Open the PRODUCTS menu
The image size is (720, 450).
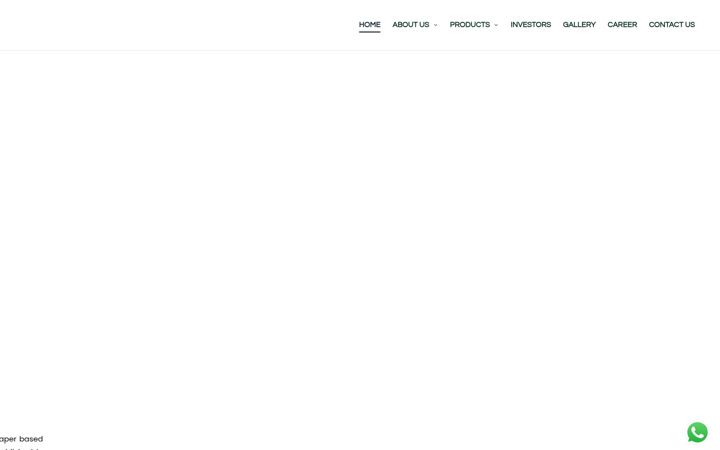pos(469,25)
